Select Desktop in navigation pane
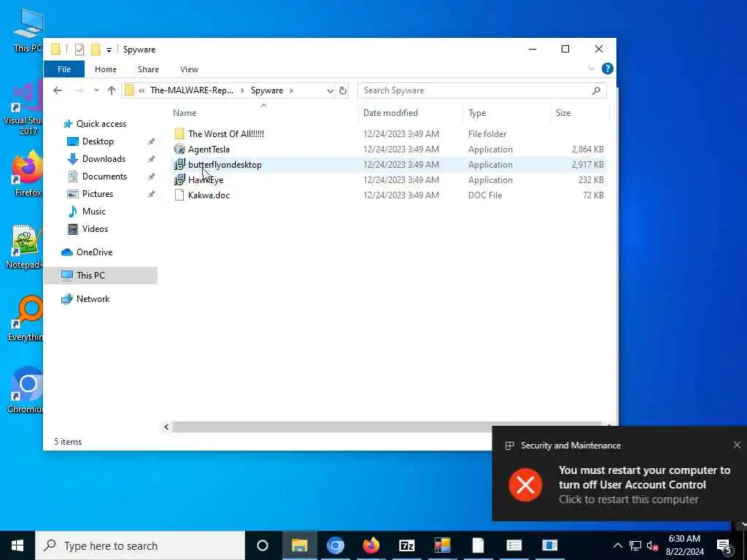Screen dimensions: 747x560 coord(98,141)
